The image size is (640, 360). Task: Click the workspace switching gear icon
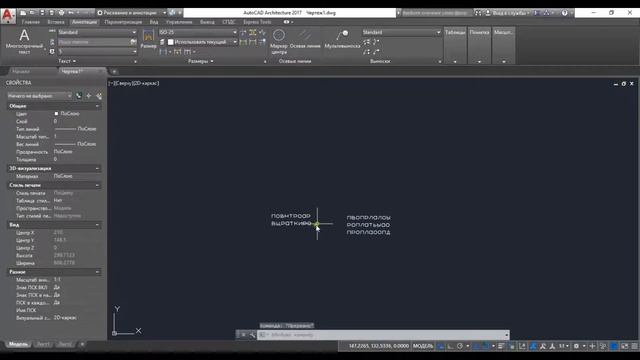click(576, 346)
